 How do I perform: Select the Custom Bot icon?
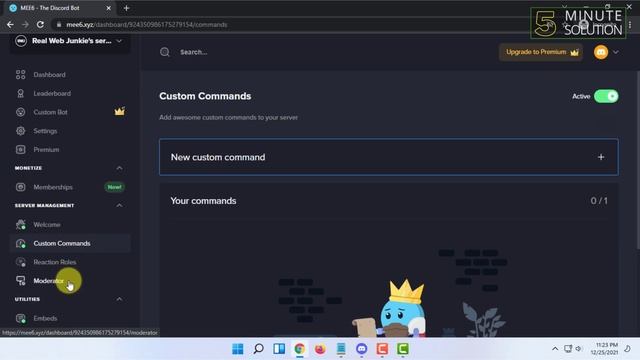point(20,112)
